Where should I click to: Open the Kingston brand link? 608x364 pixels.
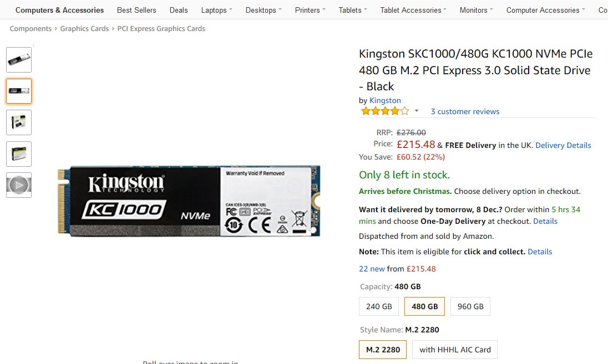point(385,100)
